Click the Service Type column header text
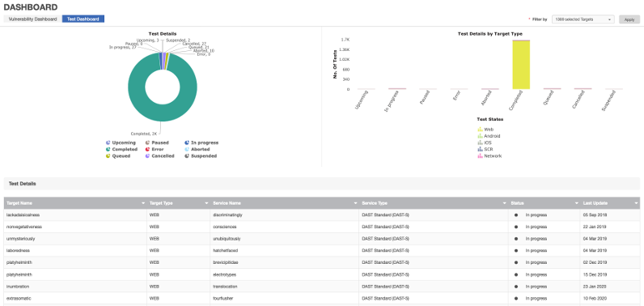 pos(374,203)
